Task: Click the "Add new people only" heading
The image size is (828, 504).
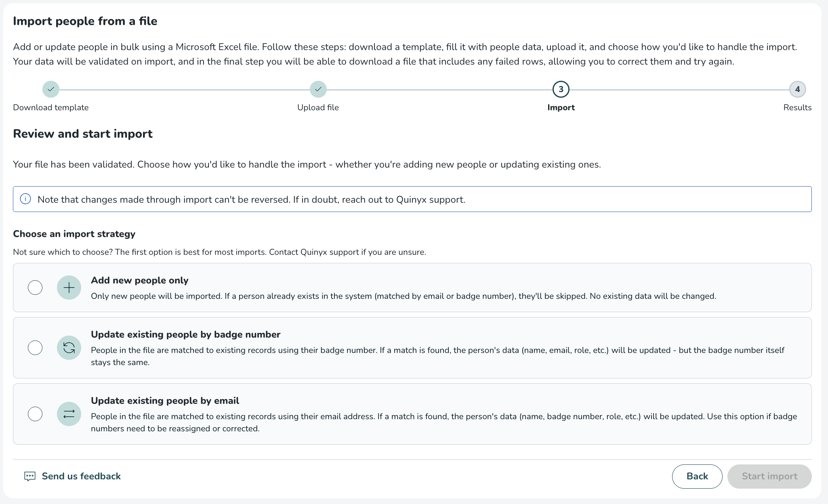Action: click(140, 280)
